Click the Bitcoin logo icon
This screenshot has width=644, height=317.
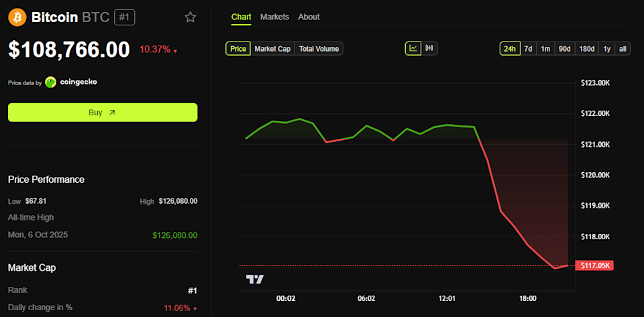17,17
